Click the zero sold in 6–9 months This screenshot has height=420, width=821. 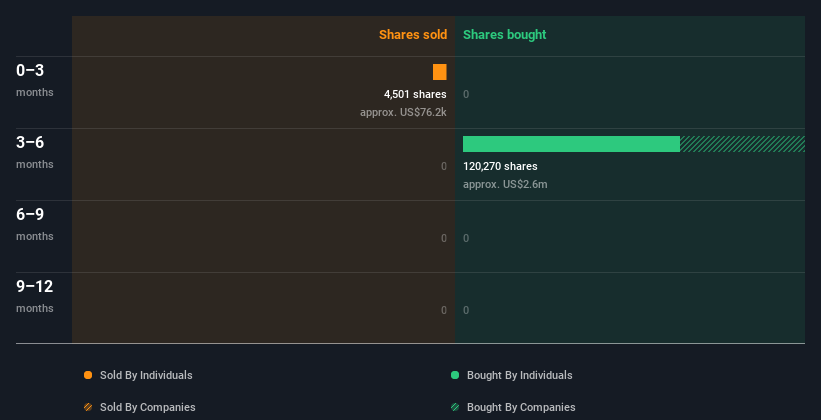point(444,238)
